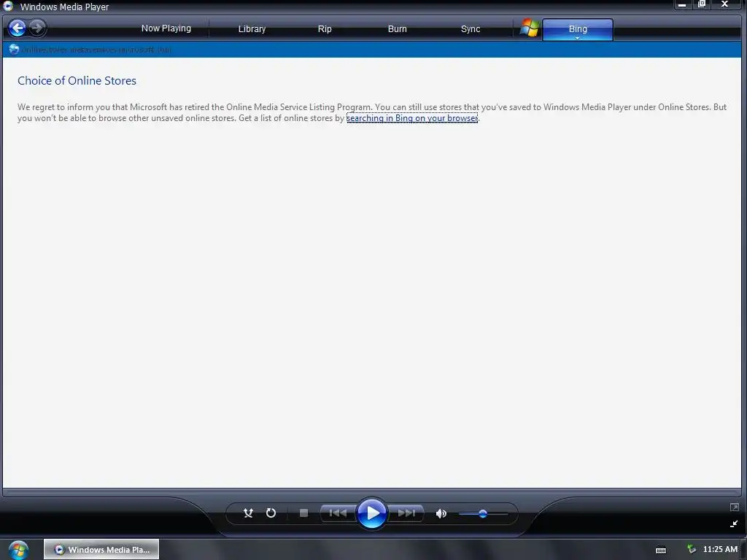Open the Windows Start orb
The image size is (747, 560).
18,550
